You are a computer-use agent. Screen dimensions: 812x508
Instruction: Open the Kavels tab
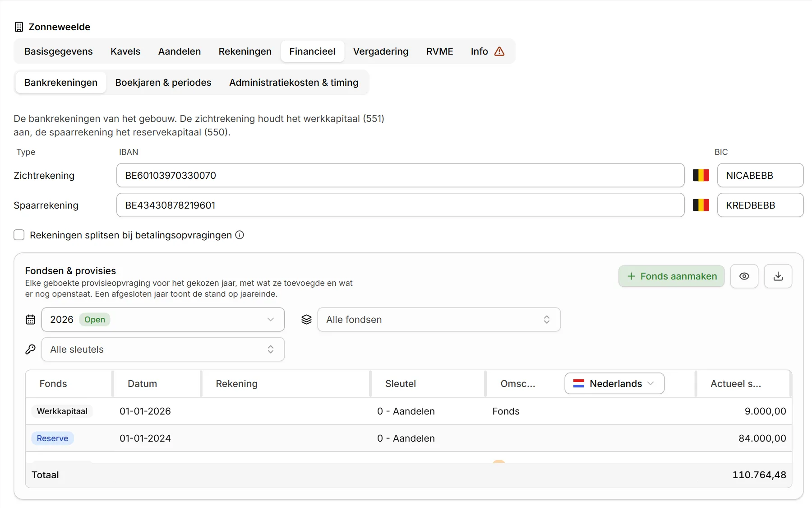click(x=125, y=51)
